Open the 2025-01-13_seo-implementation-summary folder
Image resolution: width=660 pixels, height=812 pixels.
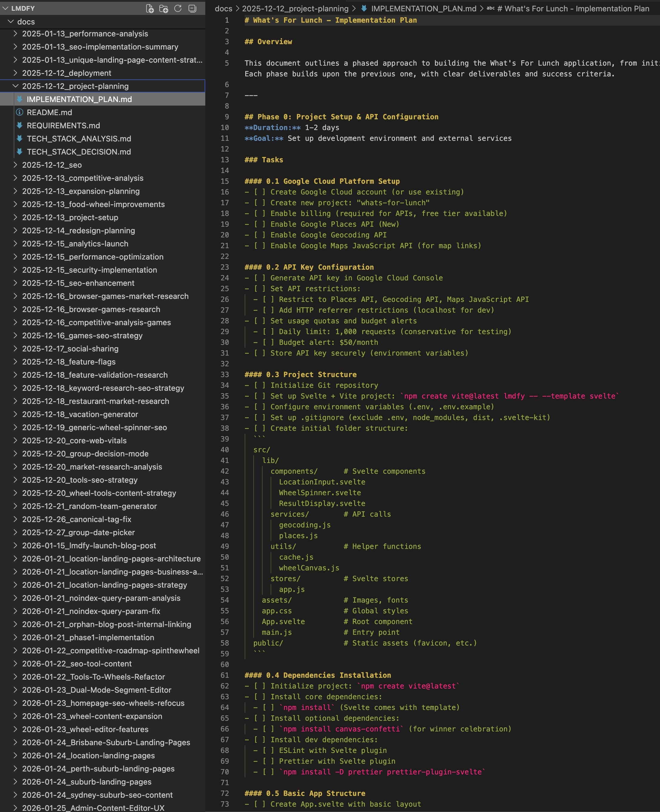point(100,47)
